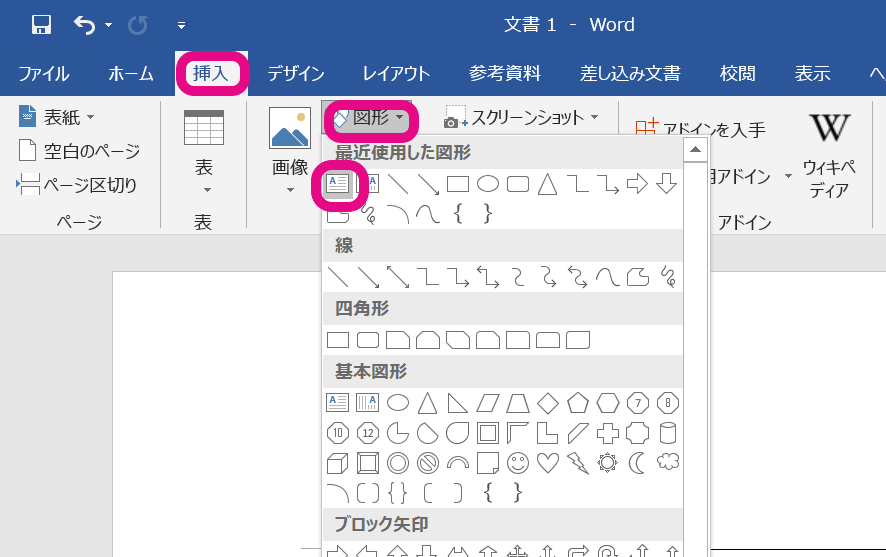Viewport: 886px width, 557px height.
Task: Click the Save icon in quick access toolbar
Action: 41,25
